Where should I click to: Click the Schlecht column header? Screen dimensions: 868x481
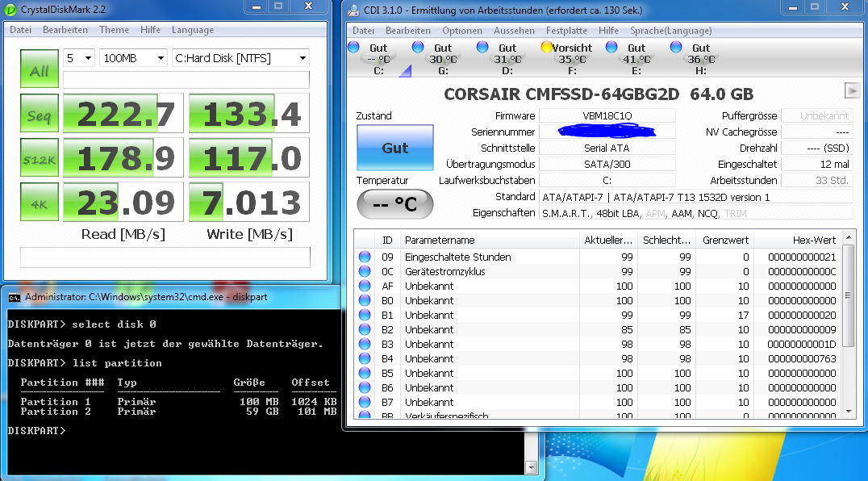666,240
